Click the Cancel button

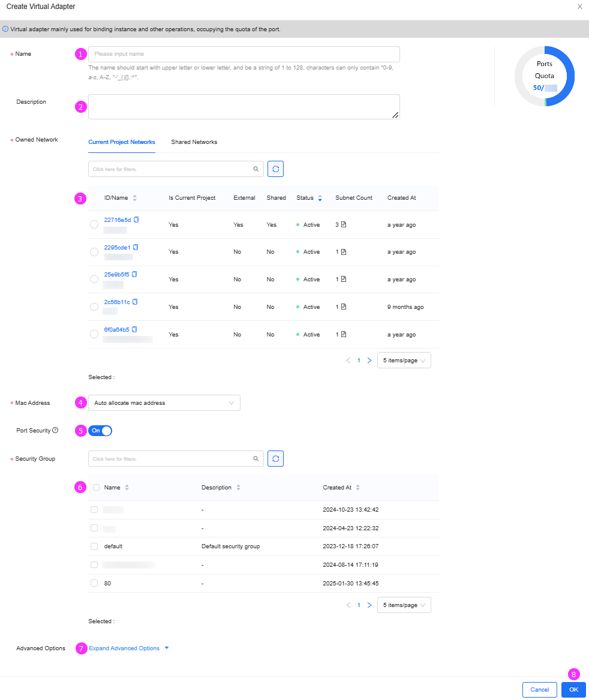click(539, 690)
